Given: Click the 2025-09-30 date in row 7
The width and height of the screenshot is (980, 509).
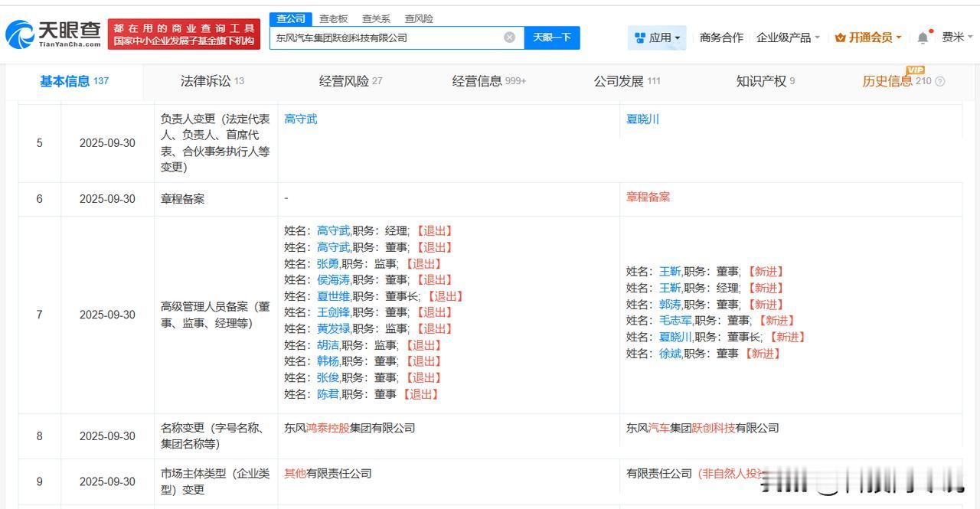Looking at the screenshot, I should click(107, 315).
